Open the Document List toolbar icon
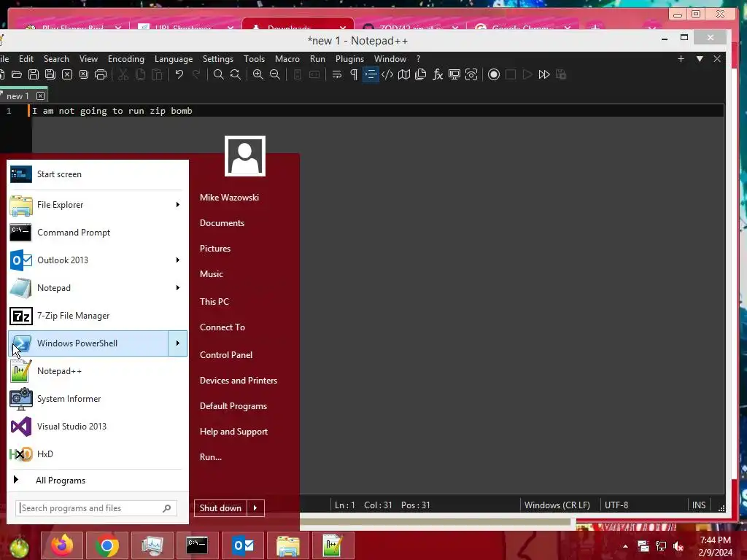747x560 pixels. 421,74
